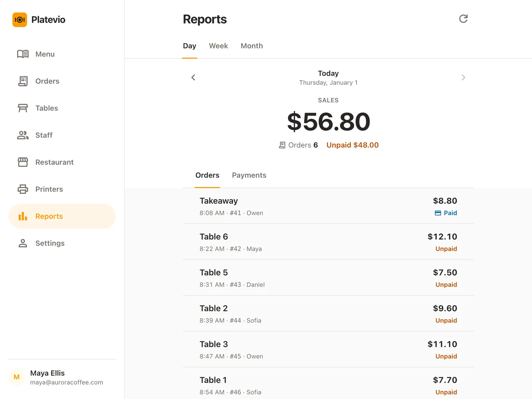Screen dimensions: 532x399
Task: Open the Table 1 order
Action: click(x=328, y=383)
